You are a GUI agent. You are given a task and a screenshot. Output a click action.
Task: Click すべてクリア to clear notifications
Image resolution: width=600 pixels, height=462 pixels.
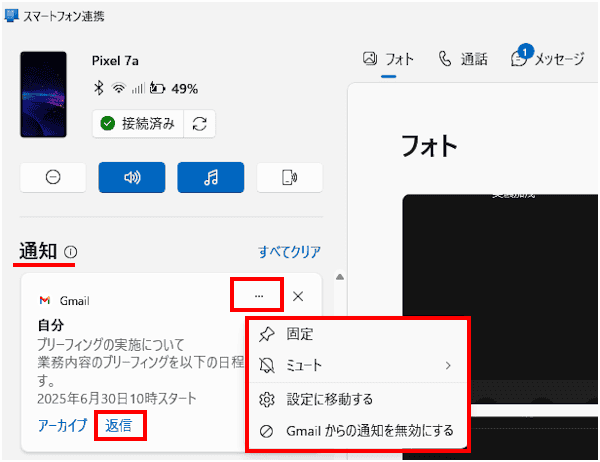(x=289, y=251)
